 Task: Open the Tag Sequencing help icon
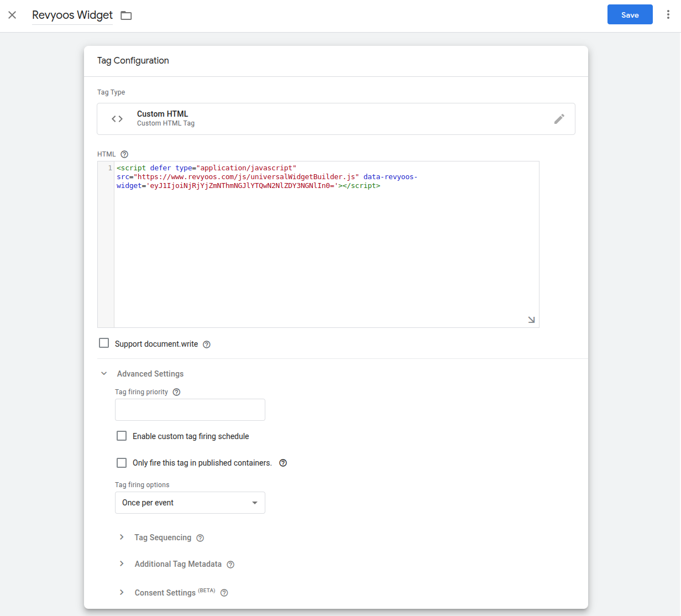pos(200,538)
